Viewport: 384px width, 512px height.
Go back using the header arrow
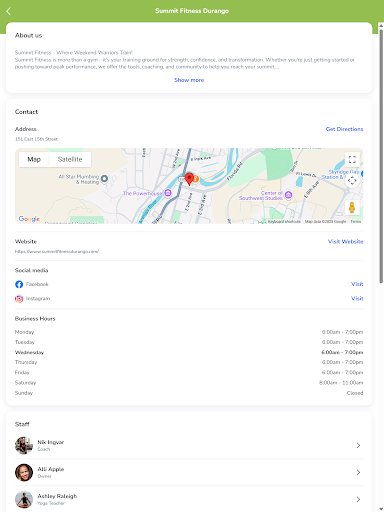coord(9,11)
